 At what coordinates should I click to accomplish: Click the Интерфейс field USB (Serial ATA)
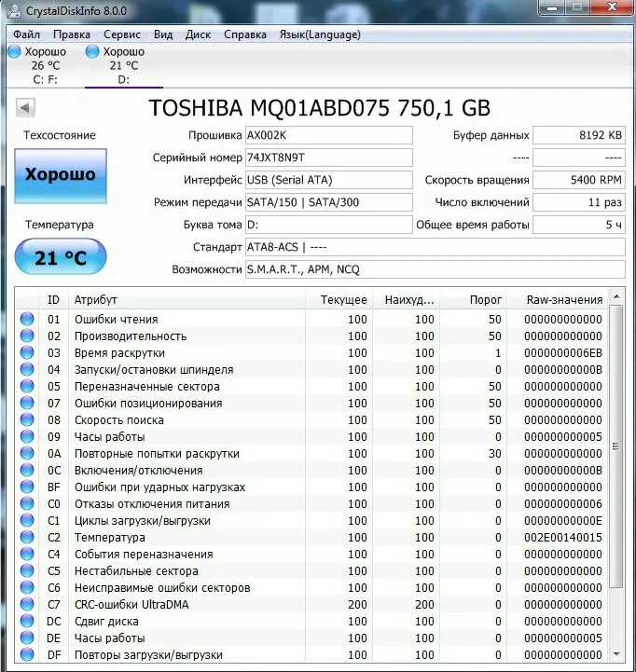click(329, 180)
